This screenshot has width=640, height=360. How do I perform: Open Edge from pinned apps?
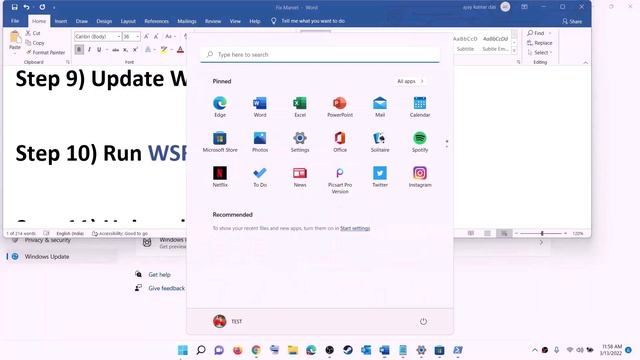[220, 107]
